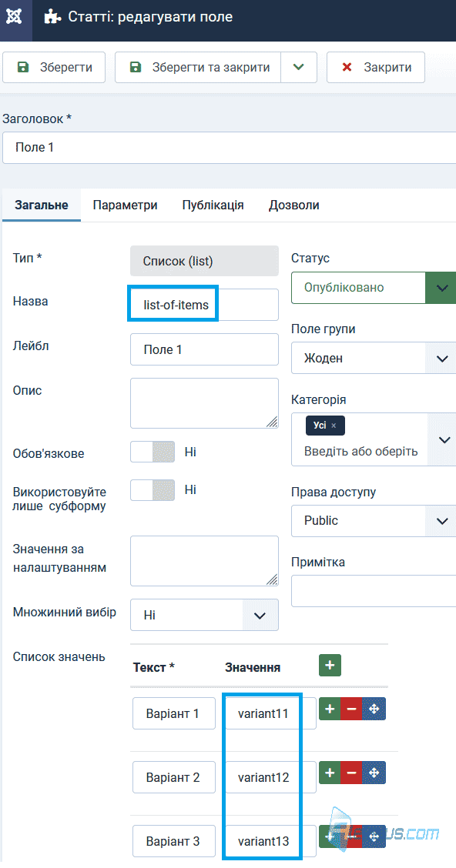This screenshot has height=868, width=456.
Task: Click the Варіант 3 text field
Action: pyautogui.click(x=174, y=841)
